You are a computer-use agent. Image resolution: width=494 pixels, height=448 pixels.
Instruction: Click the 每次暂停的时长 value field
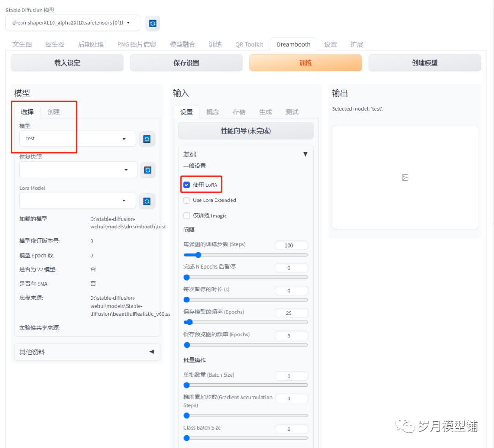[x=292, y=291]
